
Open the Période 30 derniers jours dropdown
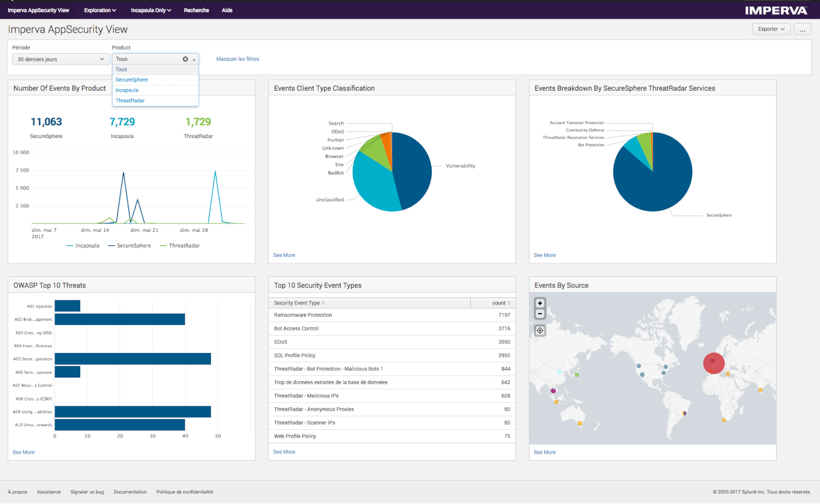(x=61, y=59)
